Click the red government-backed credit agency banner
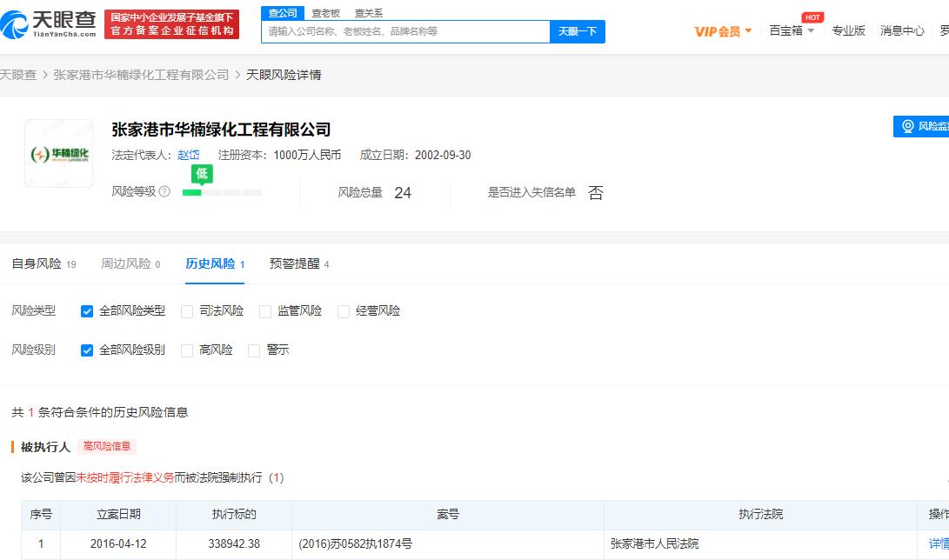949x560 pixels. [172, 24]
